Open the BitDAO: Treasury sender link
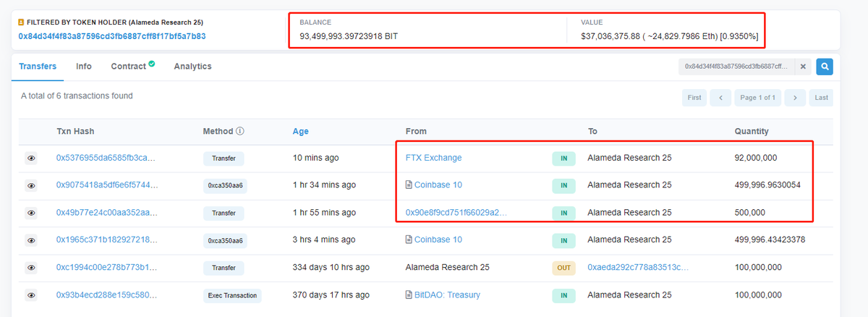This screenshot has width=868, height=317. [447, 295]
